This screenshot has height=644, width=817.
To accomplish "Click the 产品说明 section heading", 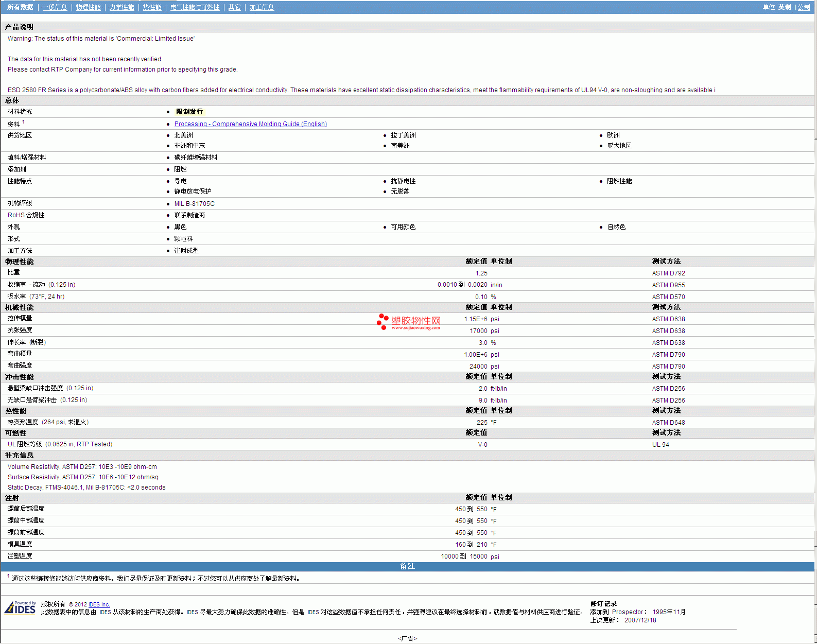I will (19, 27).
